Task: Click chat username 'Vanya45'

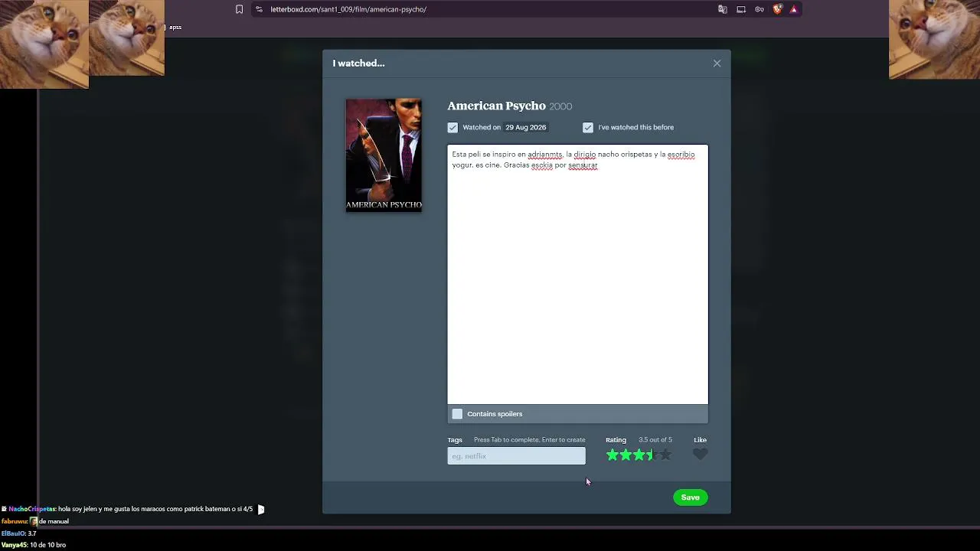Action: [14, 545]
